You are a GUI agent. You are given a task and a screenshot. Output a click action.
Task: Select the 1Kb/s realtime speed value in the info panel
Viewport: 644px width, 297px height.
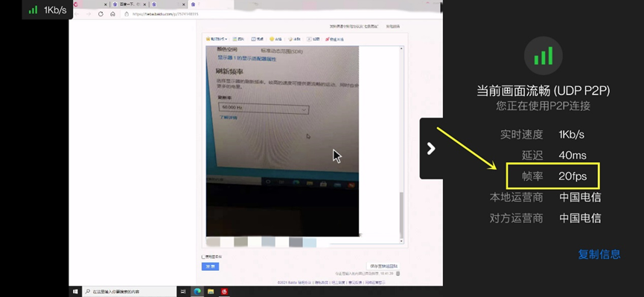(571, 134)
